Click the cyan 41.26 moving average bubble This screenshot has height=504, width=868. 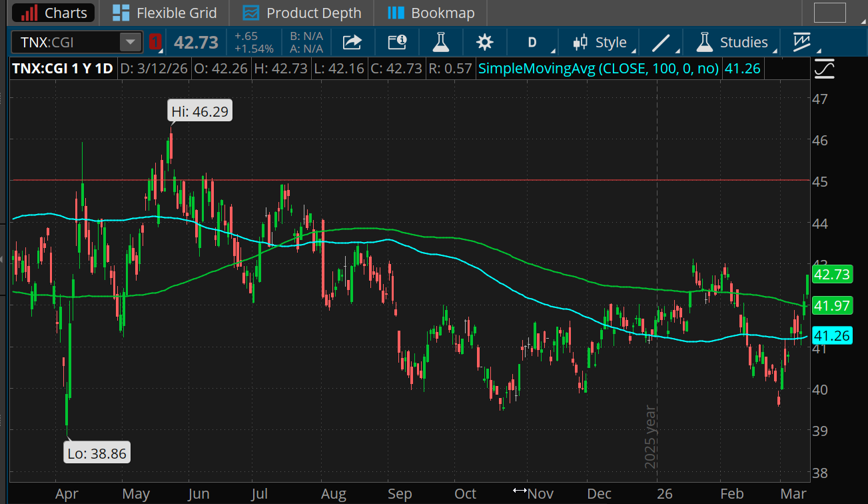tap(831, 335)
